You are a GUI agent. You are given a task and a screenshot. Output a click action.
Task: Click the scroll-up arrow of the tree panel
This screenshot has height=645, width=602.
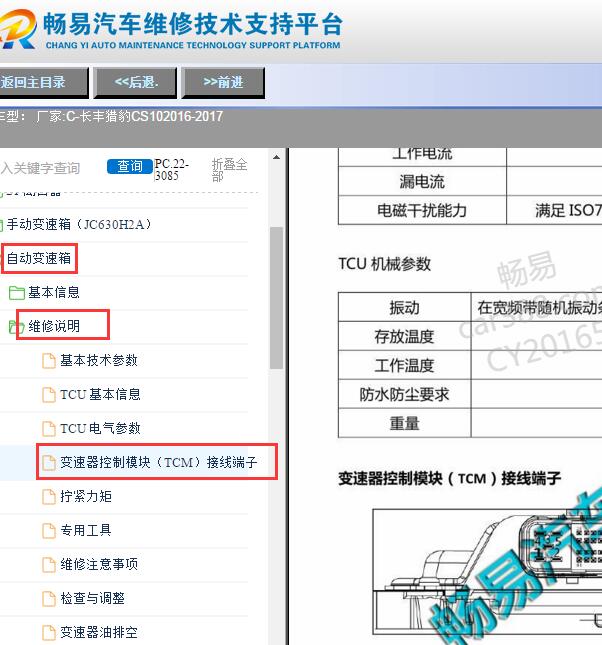[x=277, y=157]
